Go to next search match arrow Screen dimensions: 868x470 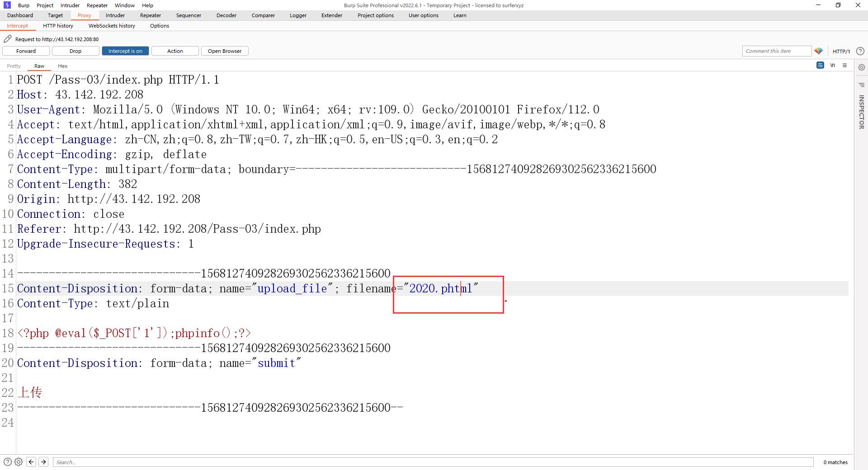pos(43,462)
